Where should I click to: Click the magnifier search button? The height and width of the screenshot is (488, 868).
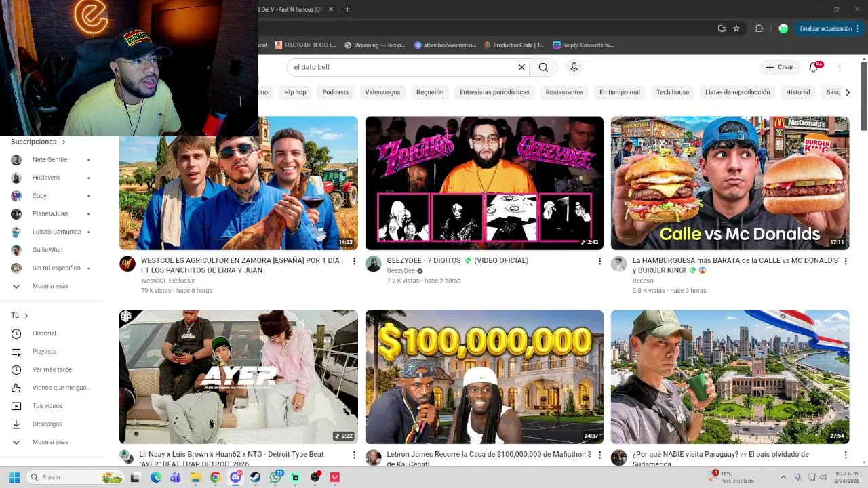tap(543, 67)
